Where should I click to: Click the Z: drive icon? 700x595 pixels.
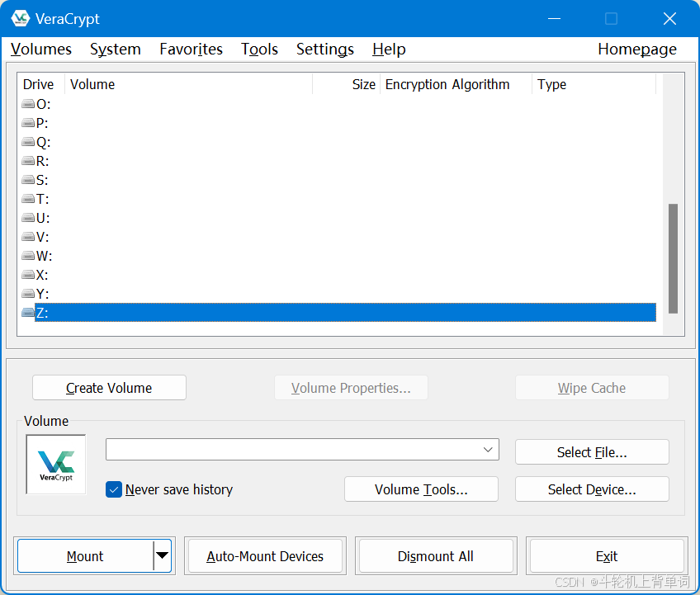pos(28,313)
